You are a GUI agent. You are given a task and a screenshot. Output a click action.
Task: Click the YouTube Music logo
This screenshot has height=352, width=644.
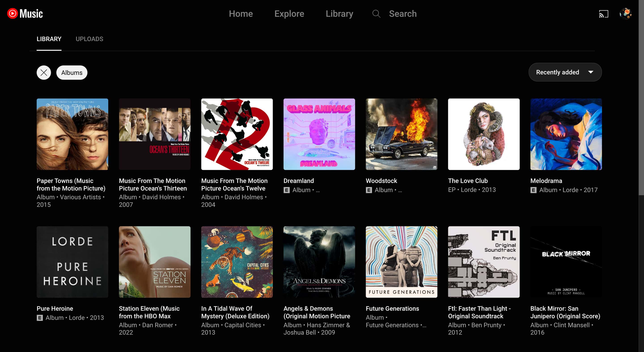(25, 13)
